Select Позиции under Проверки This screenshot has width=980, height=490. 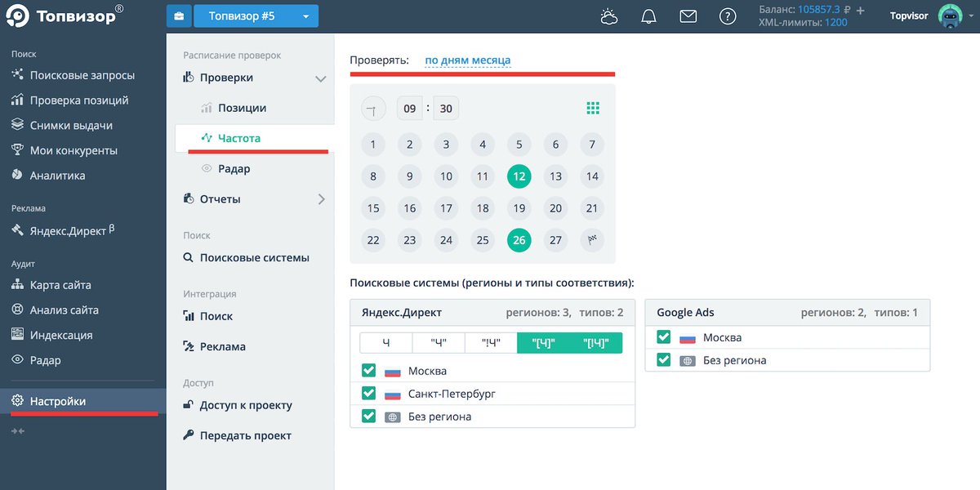(242, 108)
